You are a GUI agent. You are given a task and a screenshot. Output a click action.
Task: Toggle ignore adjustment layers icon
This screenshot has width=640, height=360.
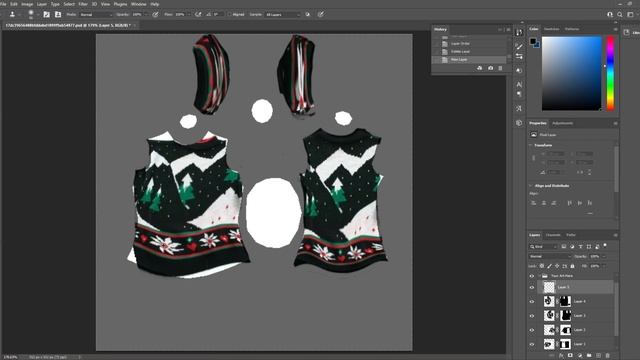[x=308, y=14]
